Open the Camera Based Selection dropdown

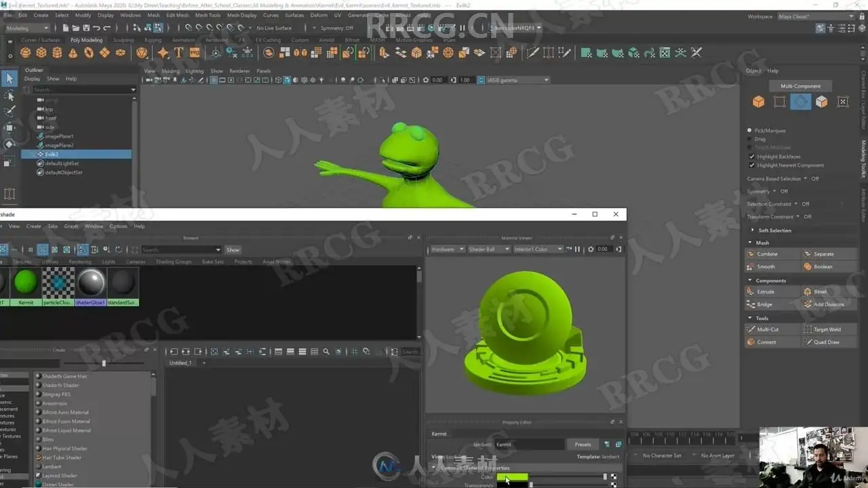pos(806,179)
